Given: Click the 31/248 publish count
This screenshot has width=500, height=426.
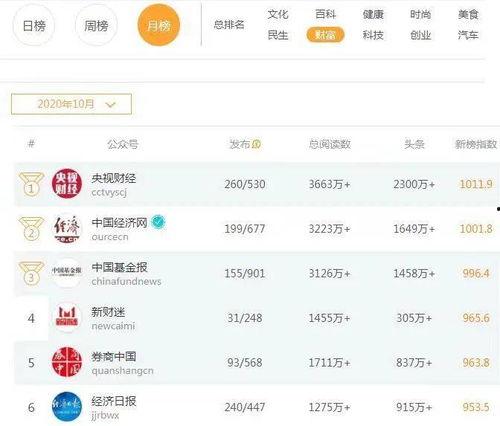Looking at the screenshot, I should [245, 318].
